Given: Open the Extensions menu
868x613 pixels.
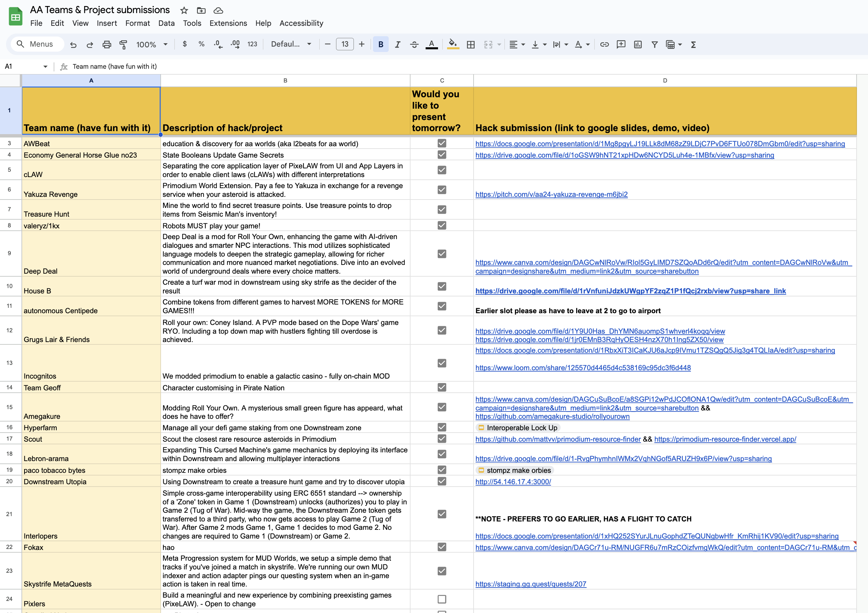Looking at the screenshot, I should [228, 23].
